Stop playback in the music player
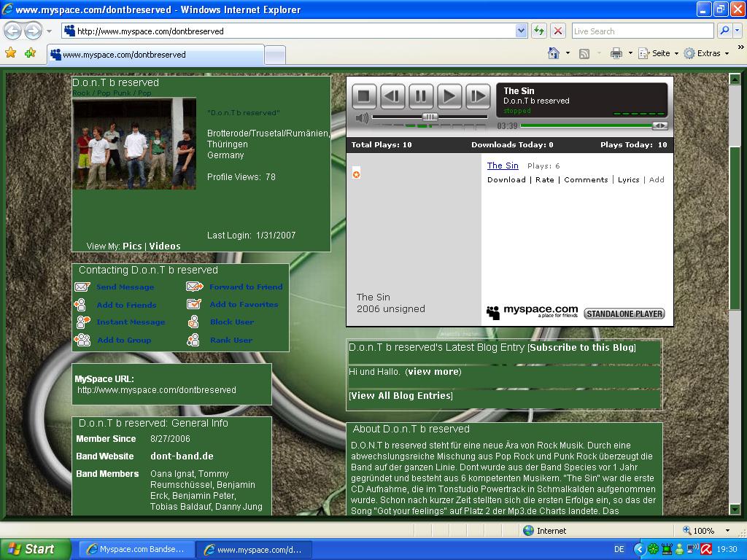This screenshot has width=747, height=560. pyautogui.click(x=364, y=97)
